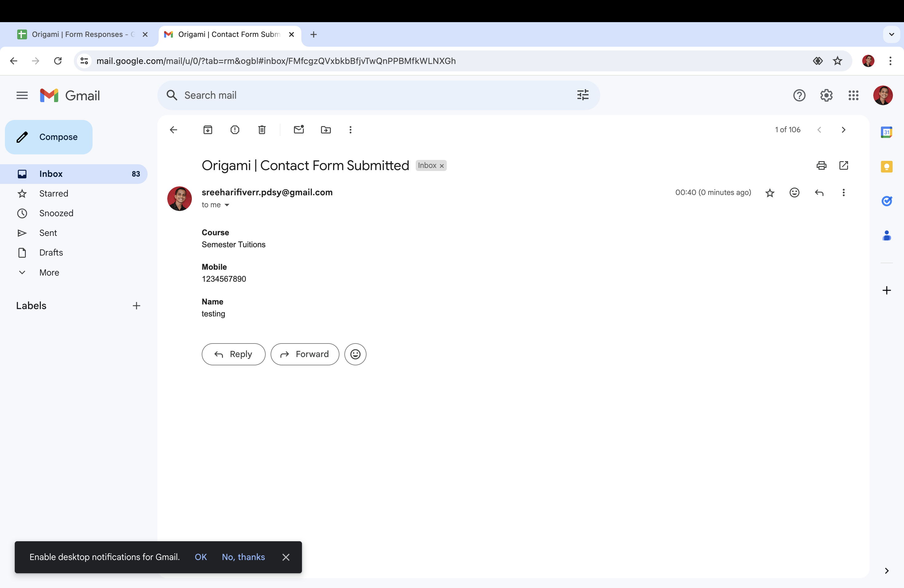Toggle the main menu hamburger
The image size is (904, 588).
click(x=22, y=95)
